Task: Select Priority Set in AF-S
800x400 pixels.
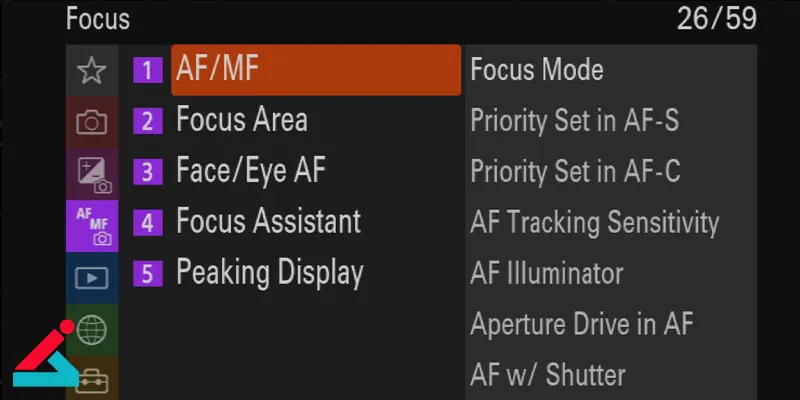Action: [x=575, y=121]
